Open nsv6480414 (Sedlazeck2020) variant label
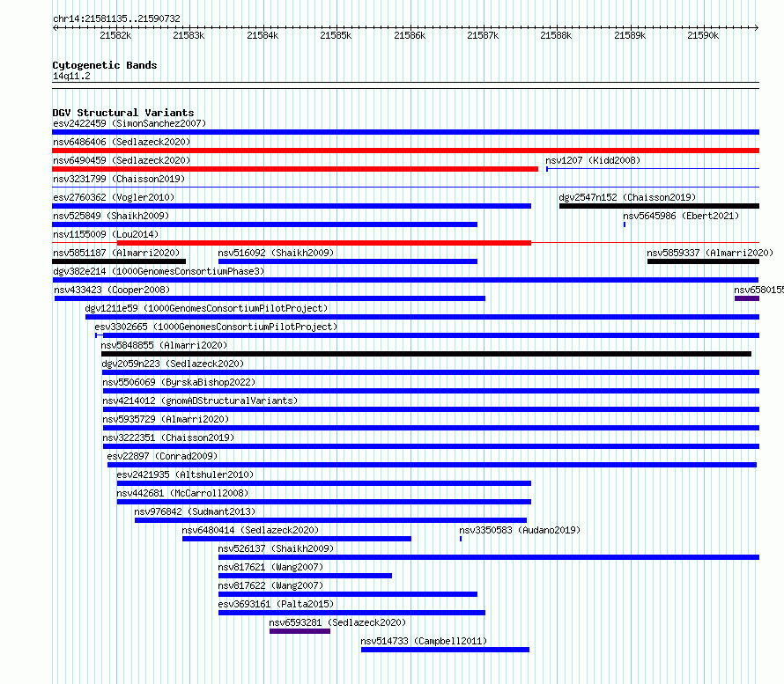 click(x=250, y=530)
